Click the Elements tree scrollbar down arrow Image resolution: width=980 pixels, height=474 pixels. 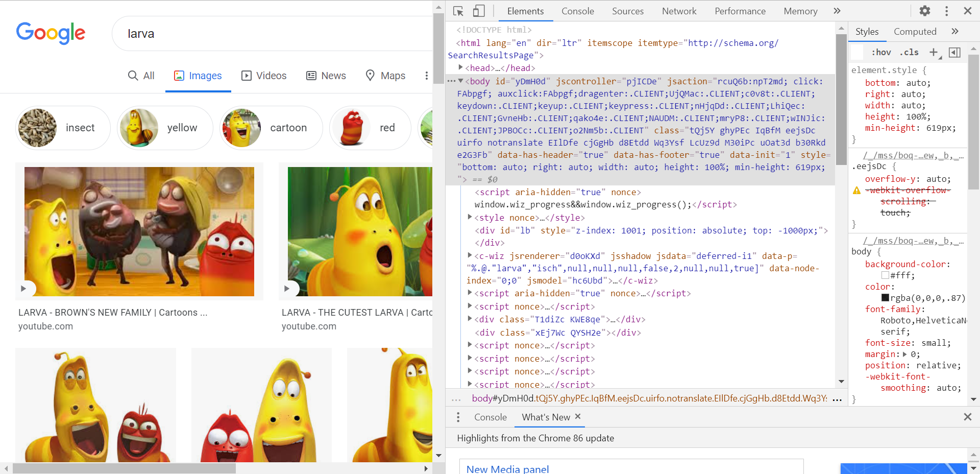coord(841,382)
